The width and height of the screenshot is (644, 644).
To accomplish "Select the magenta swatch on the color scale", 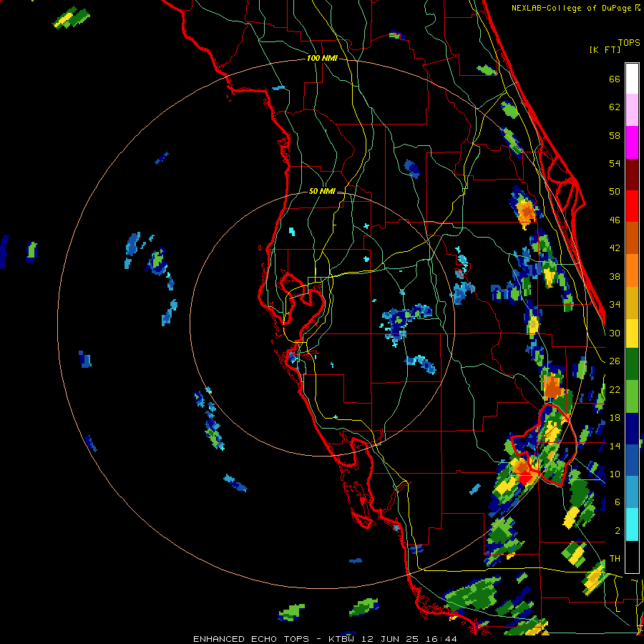I will (x=632, y=142).
